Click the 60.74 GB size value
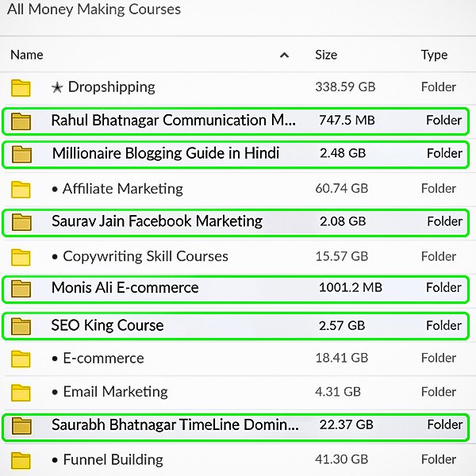 [341, 189]
